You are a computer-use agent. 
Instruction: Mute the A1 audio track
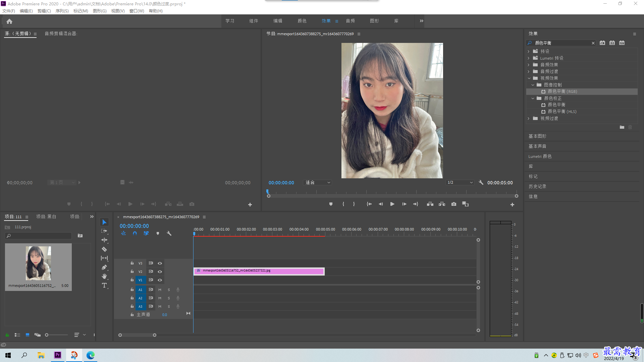(x=160, y=290)
